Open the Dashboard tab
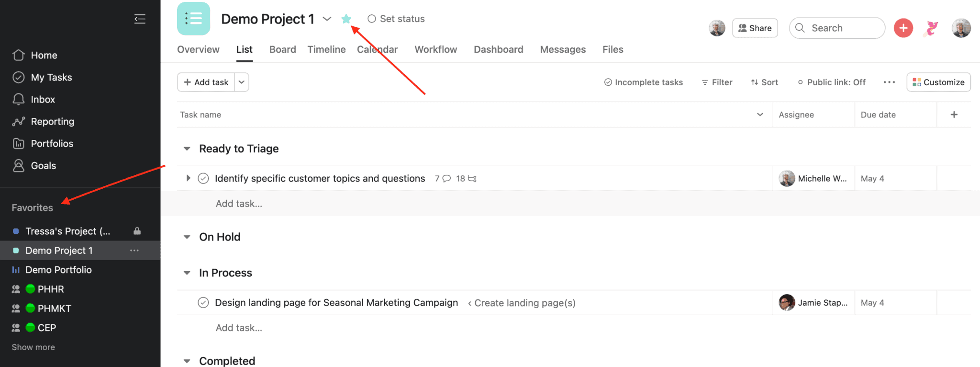 [x=498, y=49]
